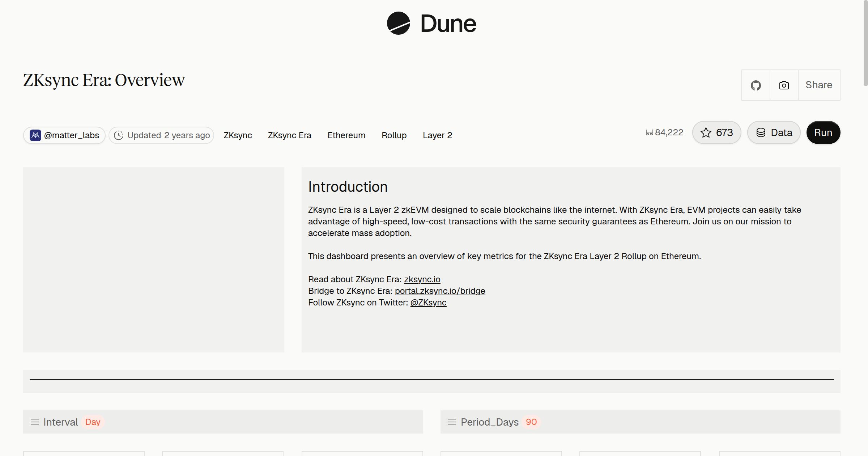
Task: Click the star icon to favorite dashboard
Action: coord(706,132)
